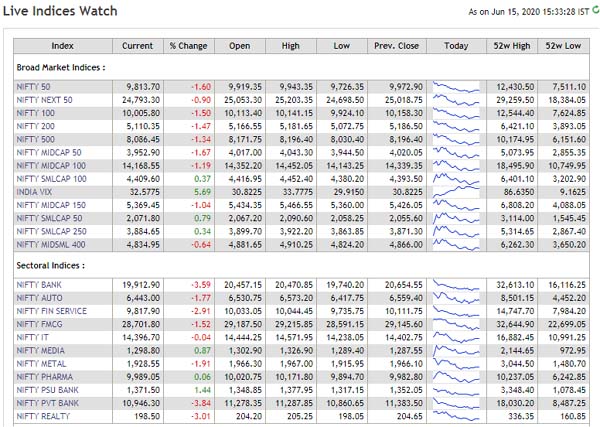Click the NIFTY PHARMA today sparkline chart
The image size is (600, 427).
(456, 377)
